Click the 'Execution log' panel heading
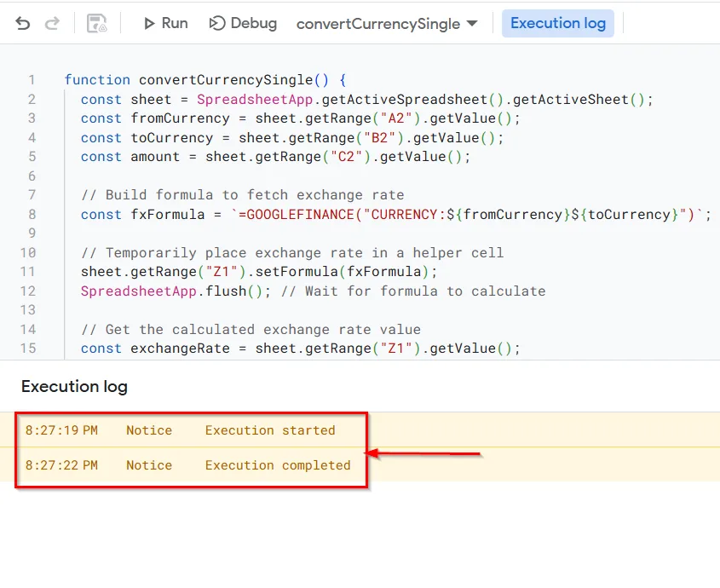Viewport: 720px width, 588px height. coord(74,387)
